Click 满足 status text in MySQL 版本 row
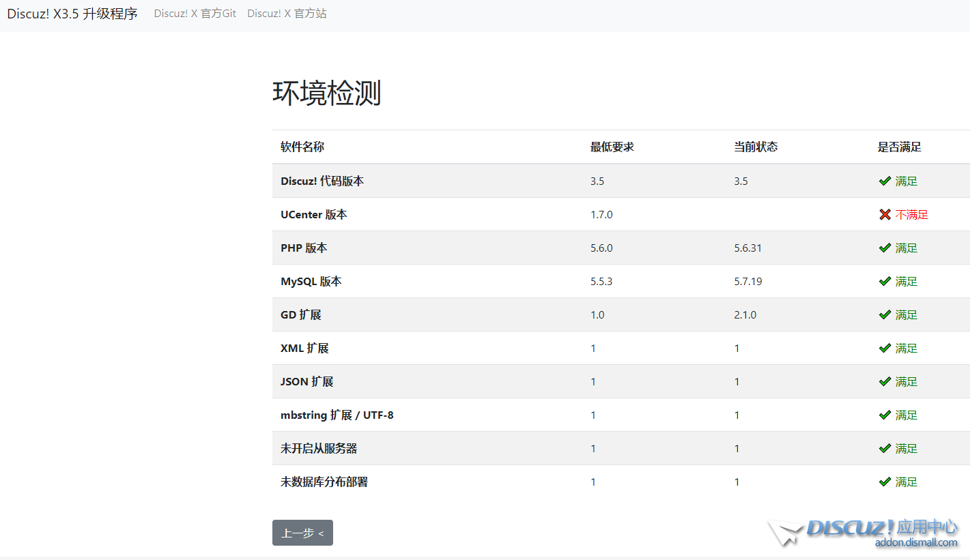This screenshot has height=560, width=970. pos(907,281)
